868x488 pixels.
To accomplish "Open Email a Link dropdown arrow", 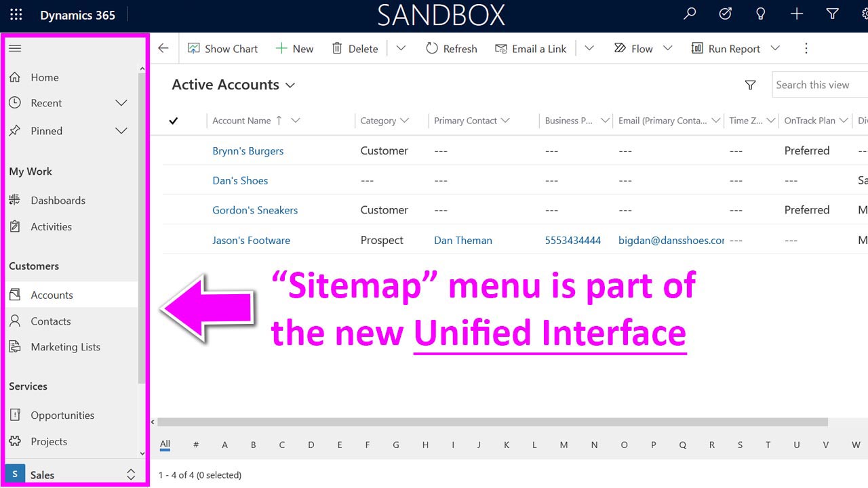I will 589,48.
